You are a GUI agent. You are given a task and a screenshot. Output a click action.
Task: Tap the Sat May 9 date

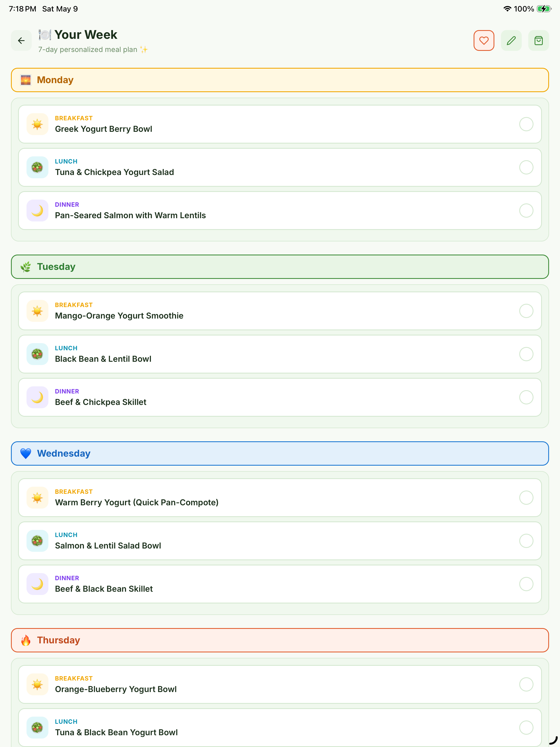pyautogui.click(x=60, y=9)
